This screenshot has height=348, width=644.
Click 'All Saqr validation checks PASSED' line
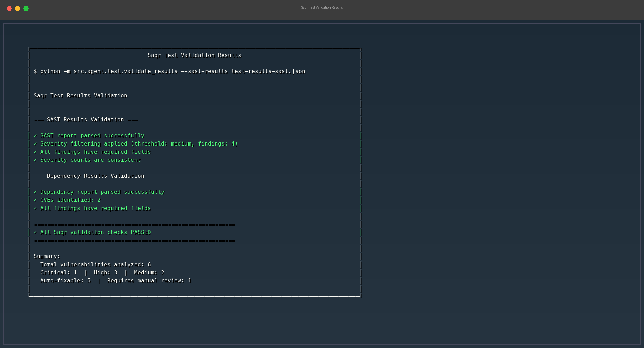pyautogui.click(x=92, y=232)
